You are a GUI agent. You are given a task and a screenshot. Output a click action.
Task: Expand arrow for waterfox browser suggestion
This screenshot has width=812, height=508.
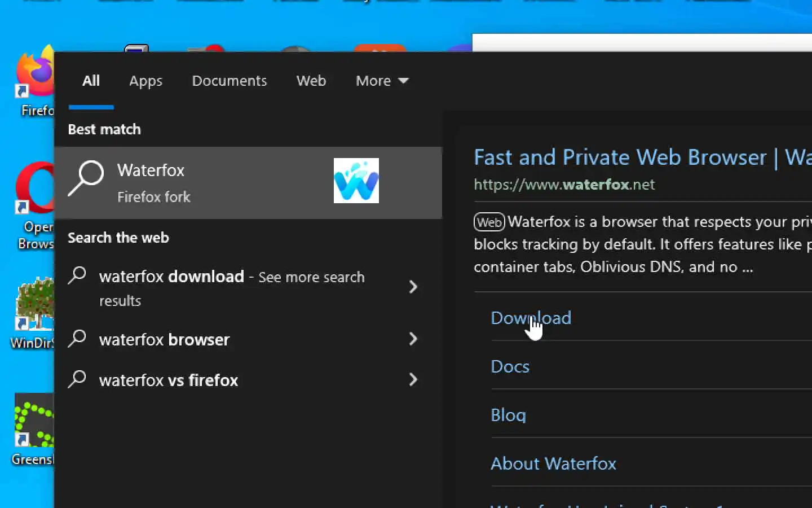pyautogui.click(x=413, y=339)
